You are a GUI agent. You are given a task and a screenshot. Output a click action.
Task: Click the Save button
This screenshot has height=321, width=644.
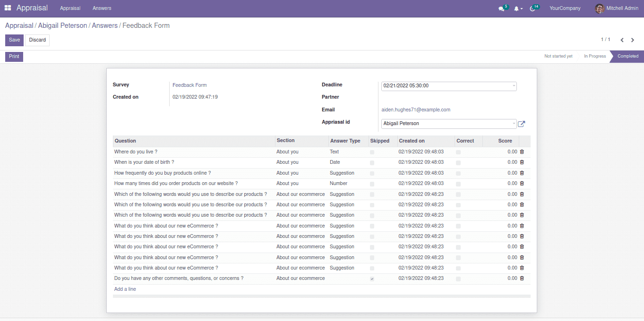14,40
